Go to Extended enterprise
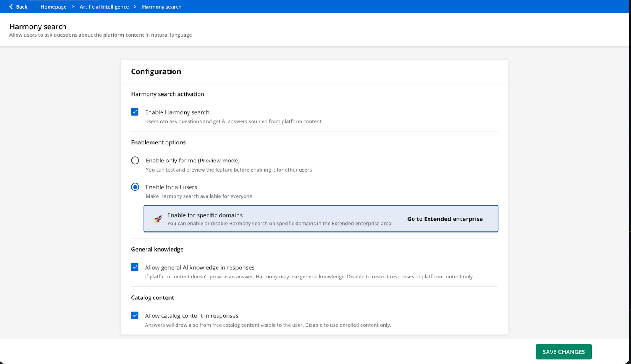Screen dimensions: 631x364 point(445,219)
